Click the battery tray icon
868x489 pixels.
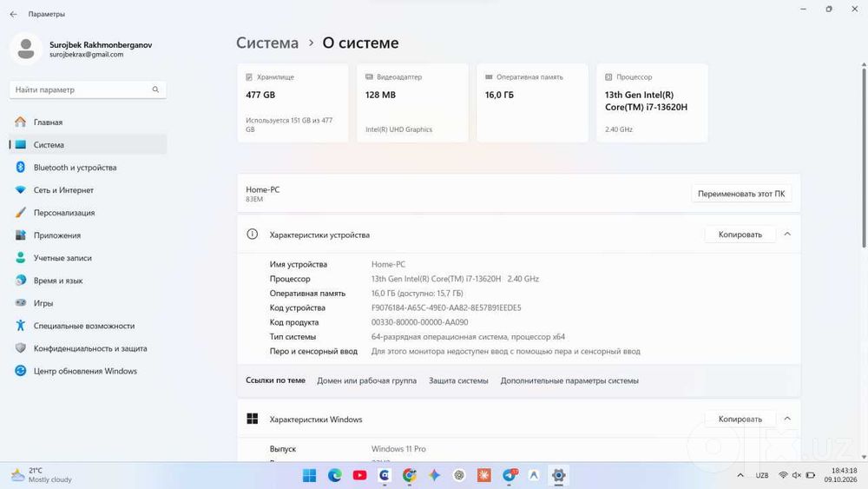[811, 475]
